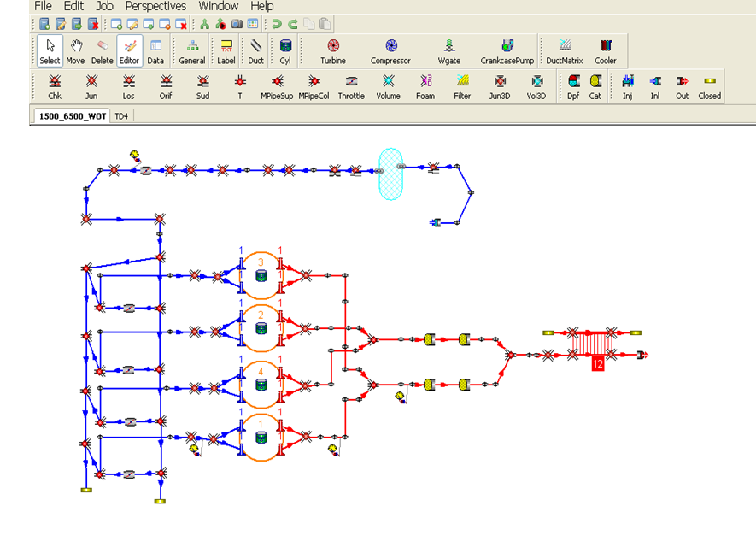The image size is (756, 553).
Task: Click the edit project book pencil icon
Action: pos(61,24)
